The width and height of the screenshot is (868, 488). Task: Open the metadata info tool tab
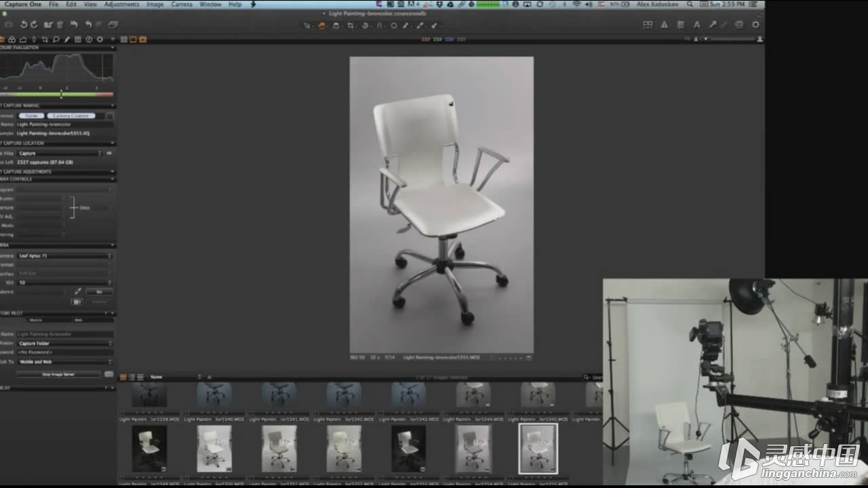[89, 39]
